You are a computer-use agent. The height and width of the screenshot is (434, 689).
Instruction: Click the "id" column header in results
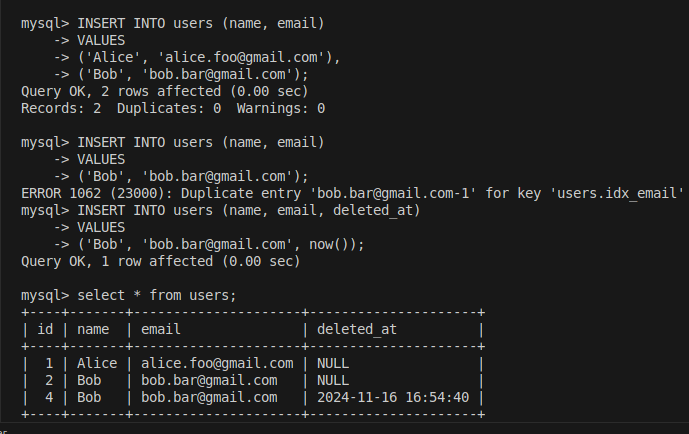click(45, 329)
